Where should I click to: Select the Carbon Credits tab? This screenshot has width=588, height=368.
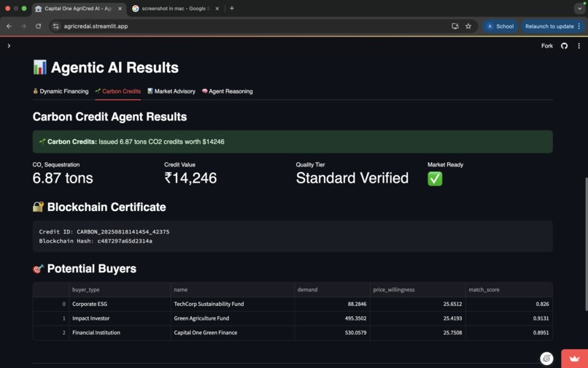(118, 91)
